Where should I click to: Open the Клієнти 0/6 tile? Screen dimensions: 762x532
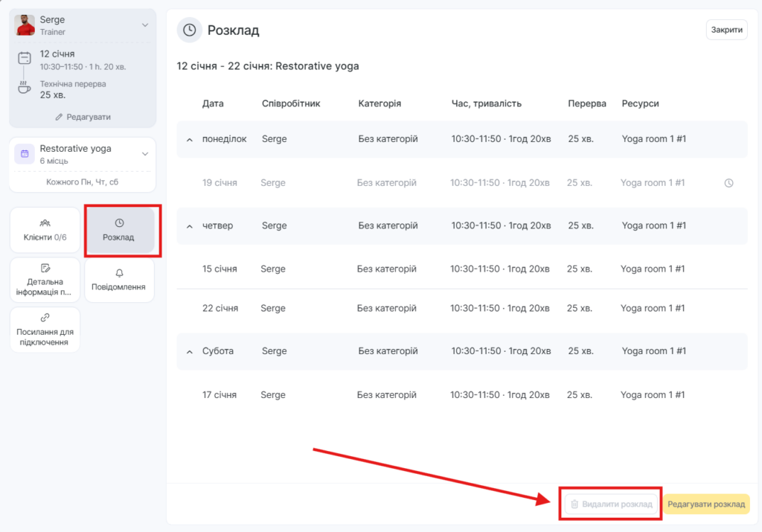[x=45, y=230]
